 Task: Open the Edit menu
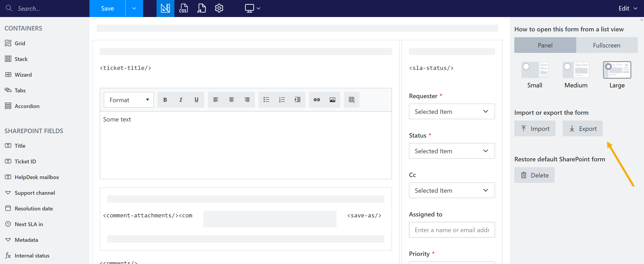pos(627,8)
